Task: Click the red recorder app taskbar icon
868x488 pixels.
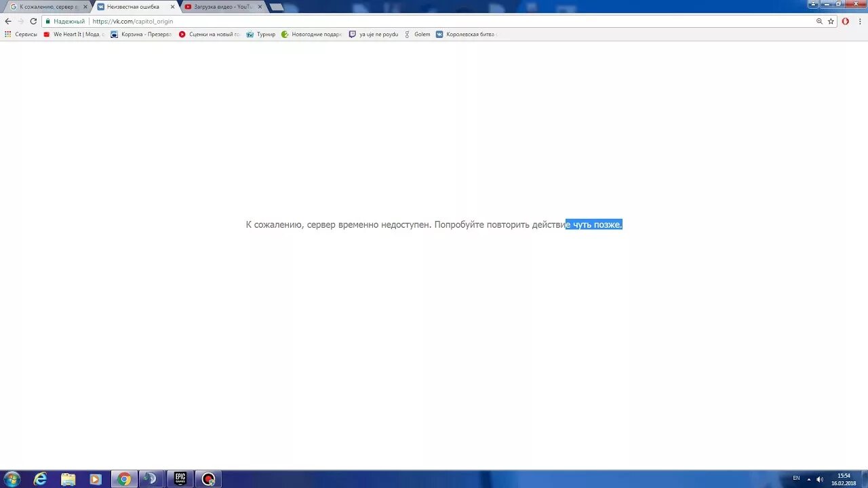Action: click(208, 479)
